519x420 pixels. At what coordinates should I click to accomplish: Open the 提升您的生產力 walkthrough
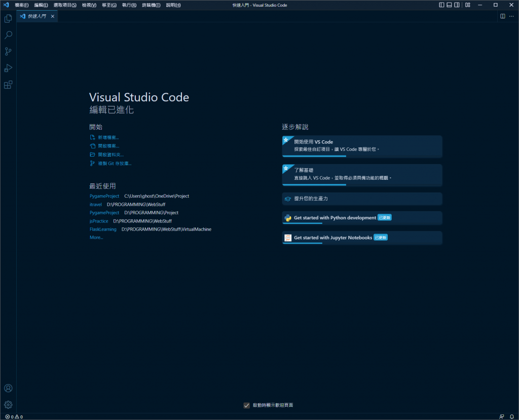[x=362, y=199]
